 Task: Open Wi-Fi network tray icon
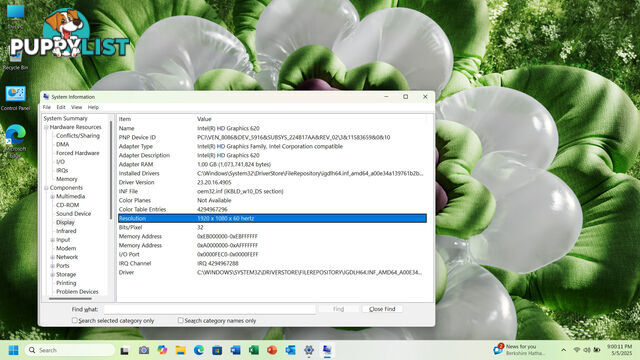point(577,350)
